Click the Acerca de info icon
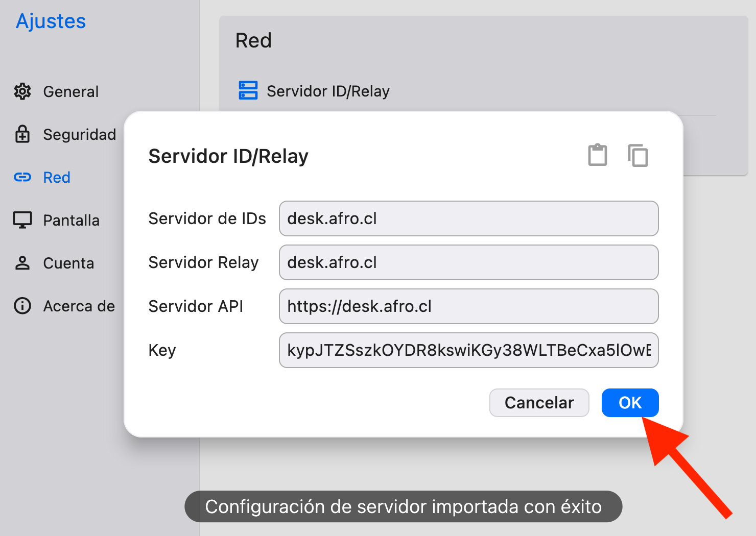 (22, 306)
